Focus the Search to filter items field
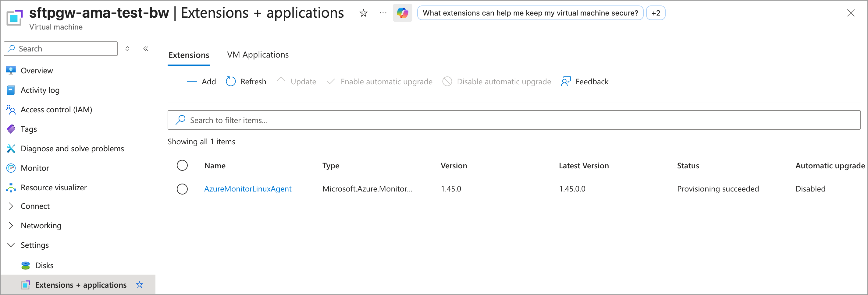This screenshot has height=295, width=868. (x=514, y=120)
